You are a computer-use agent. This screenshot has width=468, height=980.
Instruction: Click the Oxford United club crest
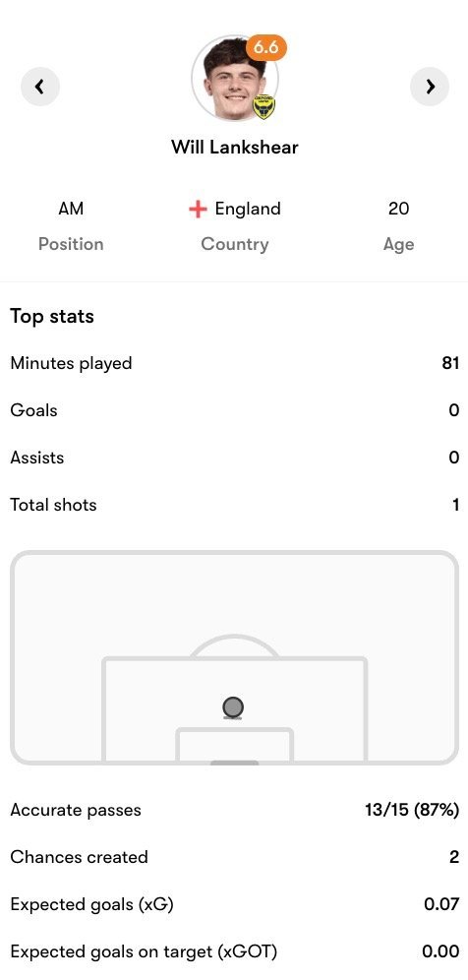pos(263,107)
